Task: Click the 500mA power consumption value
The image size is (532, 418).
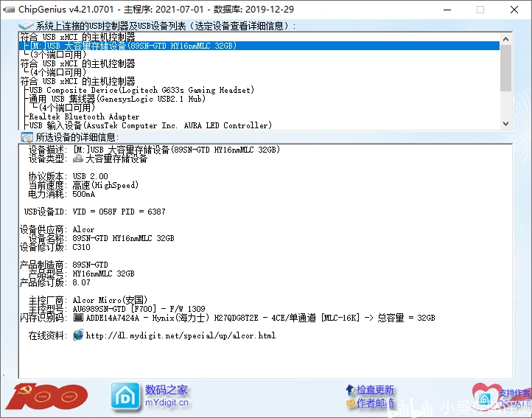Action: pyautogui.click(x=84, y=194)
